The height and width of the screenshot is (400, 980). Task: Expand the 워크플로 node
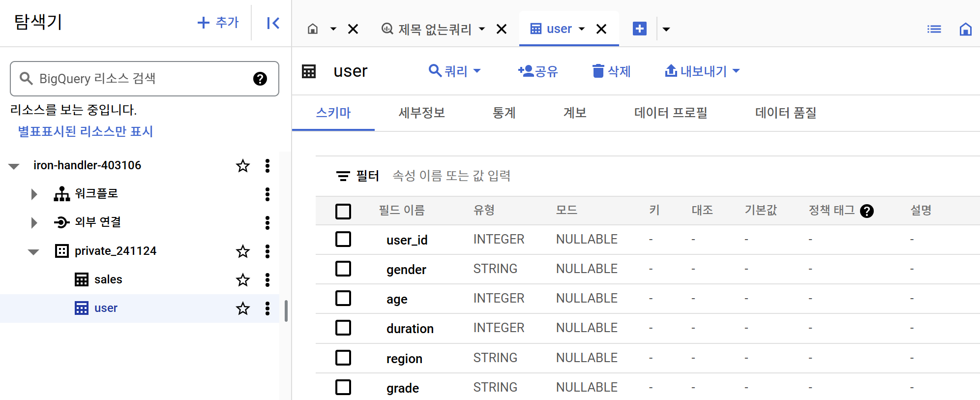tap(34, 194)
